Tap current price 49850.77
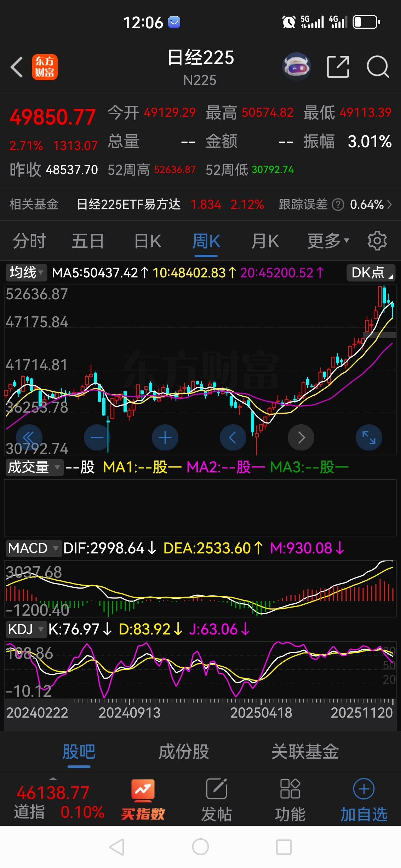The width and height of the screenshot is (401, 868). tap(52, 117)
